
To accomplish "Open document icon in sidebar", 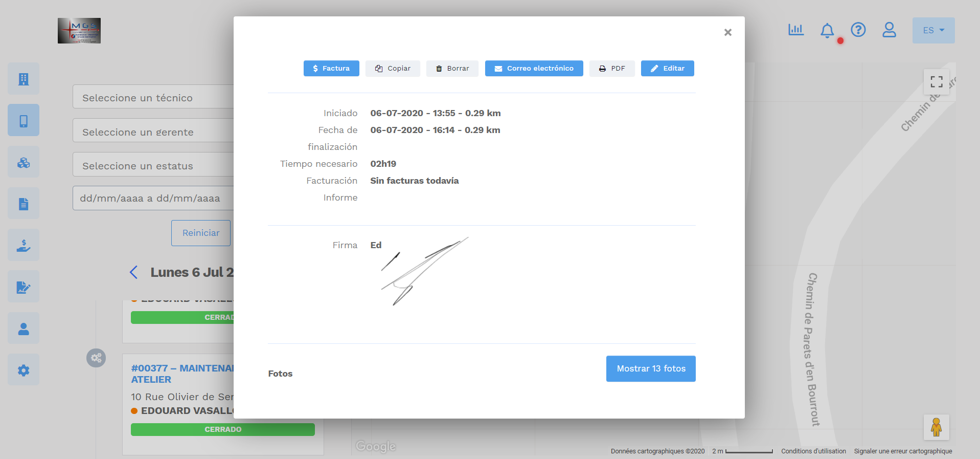I will 24,204.
